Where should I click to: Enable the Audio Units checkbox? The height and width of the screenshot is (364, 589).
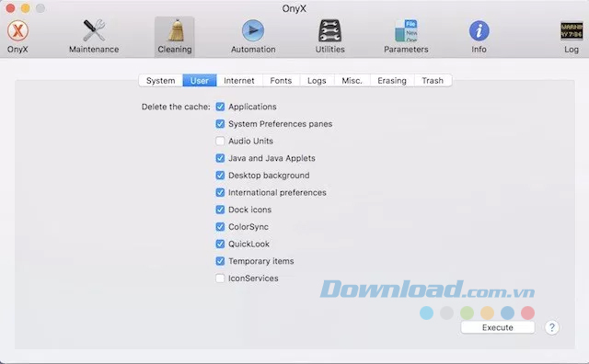(x=220, y=142)
